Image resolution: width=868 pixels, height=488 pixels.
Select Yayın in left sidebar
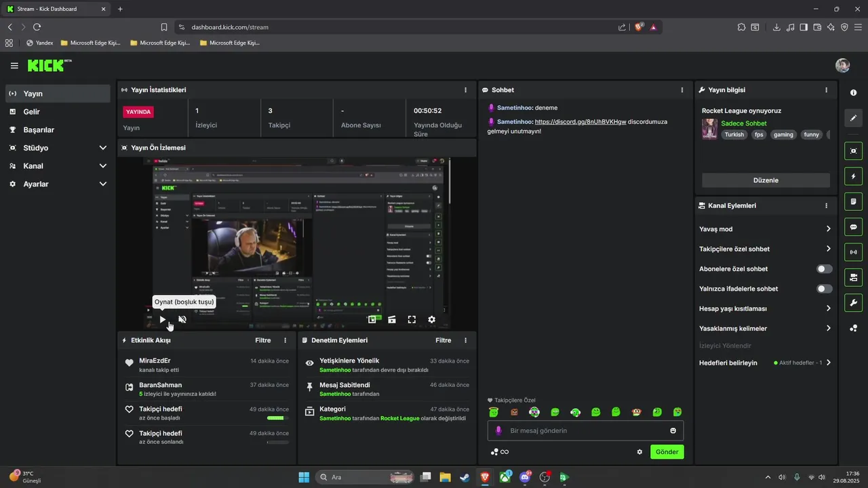pos(58,94)
